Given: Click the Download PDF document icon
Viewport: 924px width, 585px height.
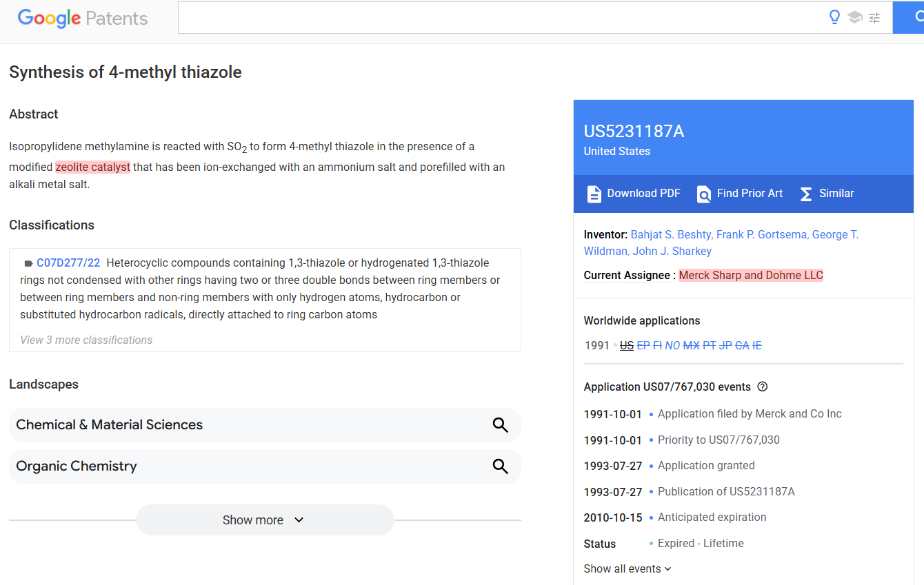Looking at the screenshot, I should pos(594,194).
